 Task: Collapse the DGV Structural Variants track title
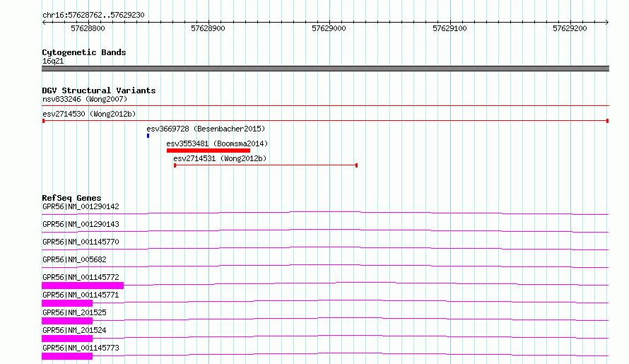[x=99, y=90]
